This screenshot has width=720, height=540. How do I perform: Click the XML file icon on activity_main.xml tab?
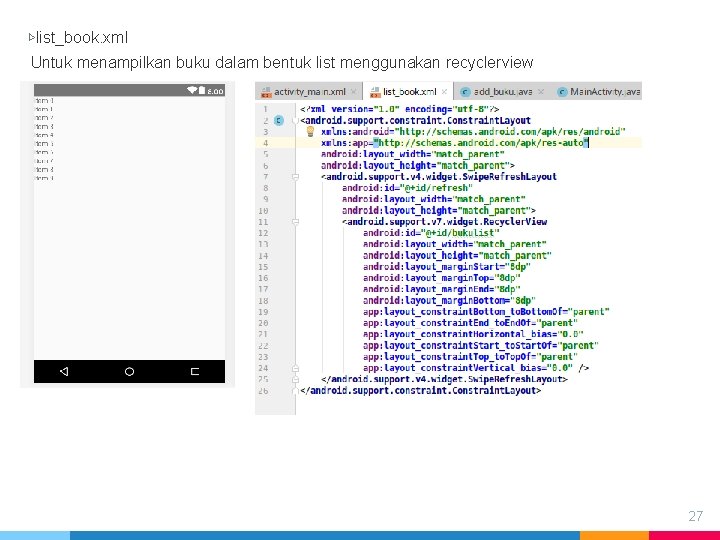click(266, 92)
